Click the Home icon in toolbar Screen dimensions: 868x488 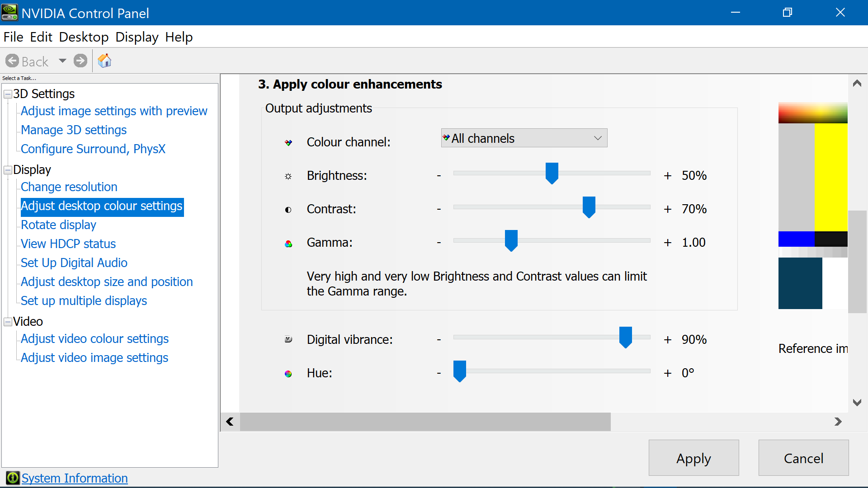(104, 61)
